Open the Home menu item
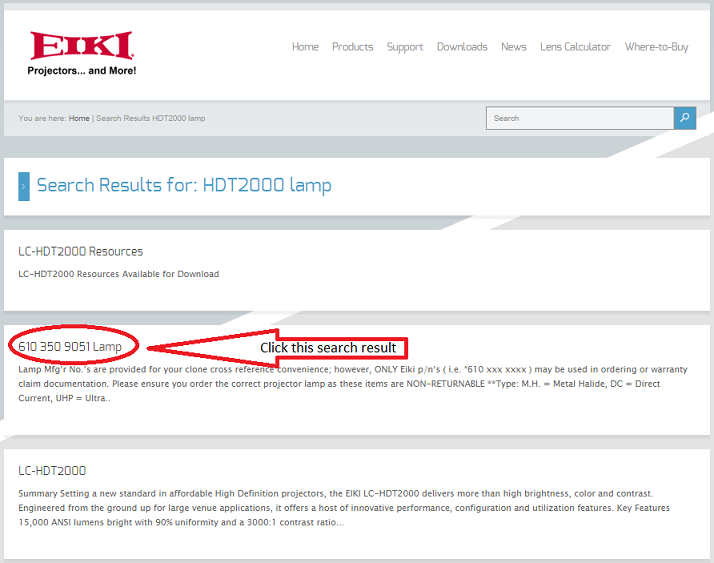 [305, 47]
